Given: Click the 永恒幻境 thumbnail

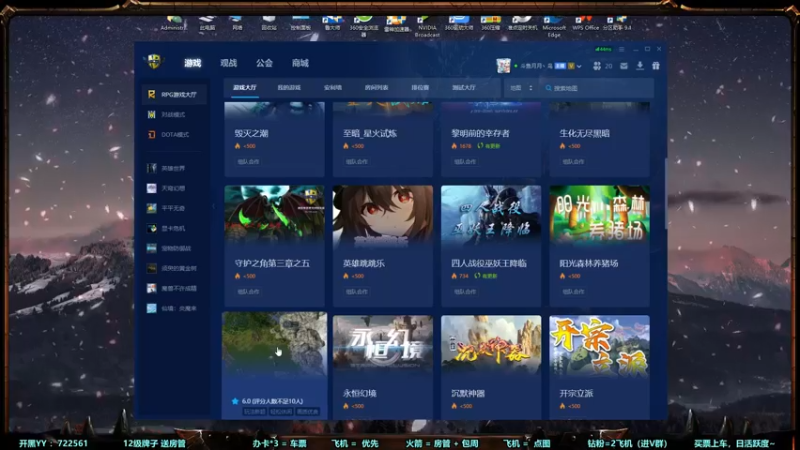Looking at the screenshot, I should [x=383, y=344].
